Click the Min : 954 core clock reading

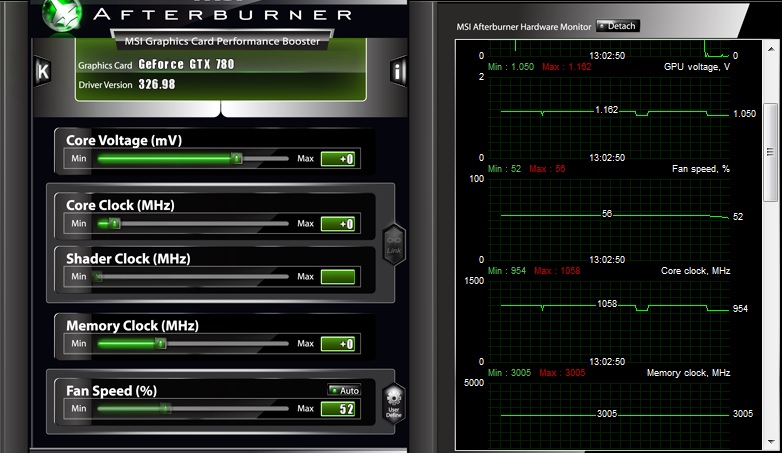[507, 271]
